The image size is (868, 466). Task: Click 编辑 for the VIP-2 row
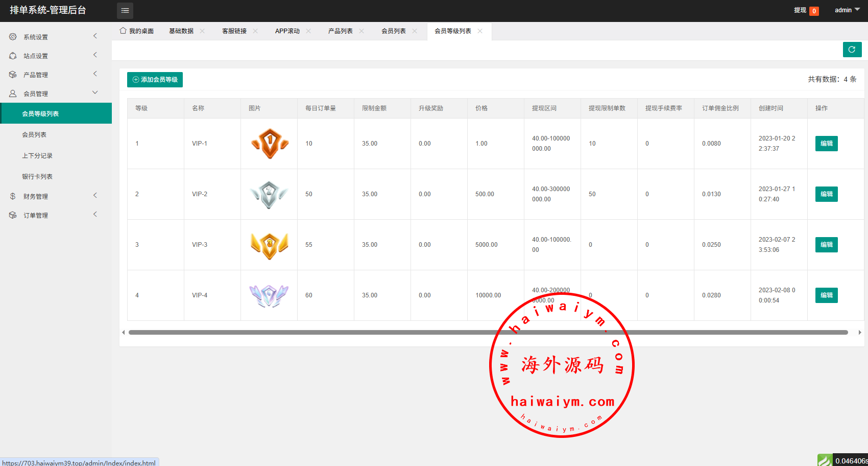pyautogui.click(x=826, y=194)
